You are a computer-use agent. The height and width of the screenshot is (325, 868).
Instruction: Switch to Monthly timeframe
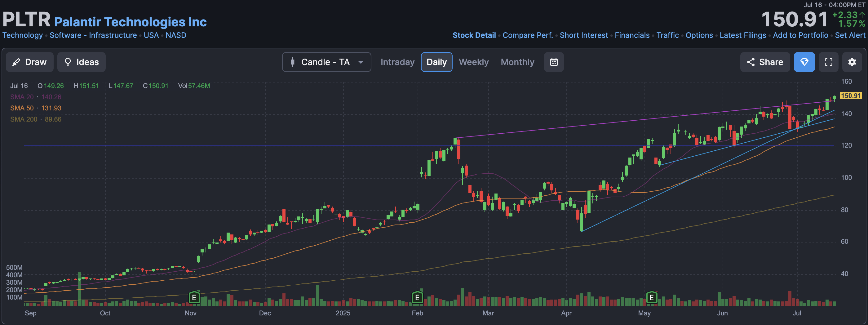(x=517, y=62)
